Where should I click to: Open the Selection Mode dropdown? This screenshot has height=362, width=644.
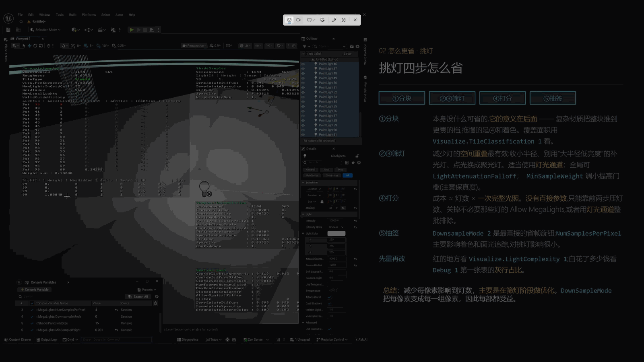pyautogui.click(x=45, y=30)
